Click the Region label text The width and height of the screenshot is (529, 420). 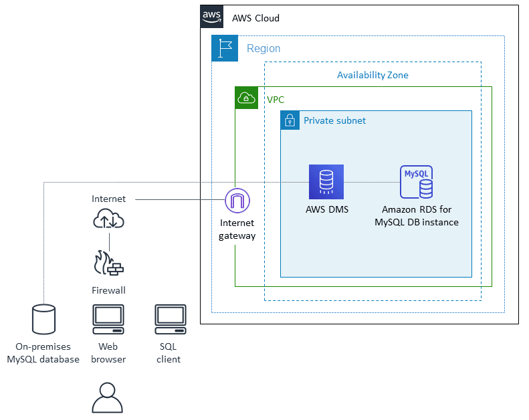click(x=263, y=49)
